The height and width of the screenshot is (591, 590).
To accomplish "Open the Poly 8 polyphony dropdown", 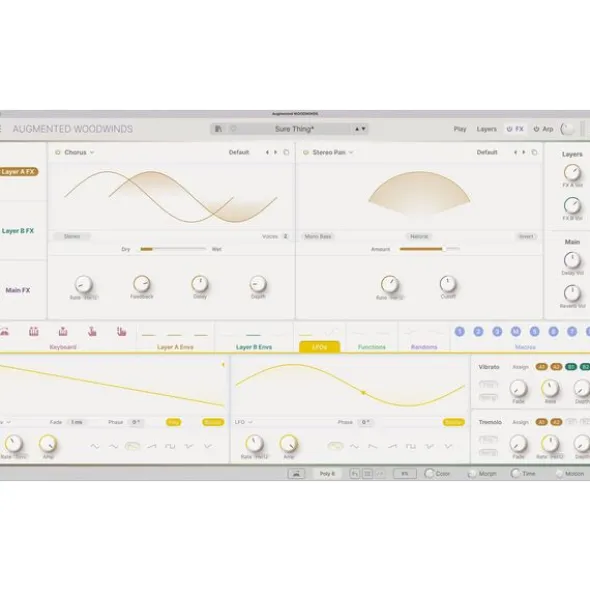I will click(327, 473).
